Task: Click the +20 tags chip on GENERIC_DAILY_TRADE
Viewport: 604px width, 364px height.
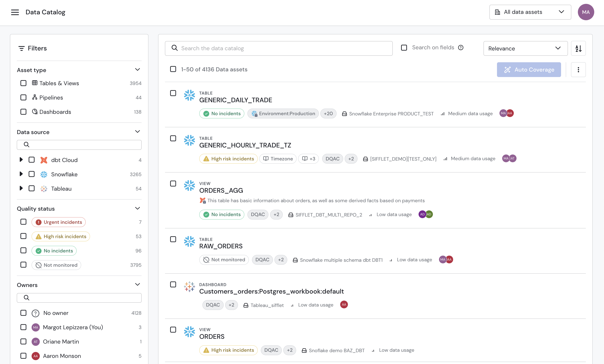Action: tap(328, 113)
